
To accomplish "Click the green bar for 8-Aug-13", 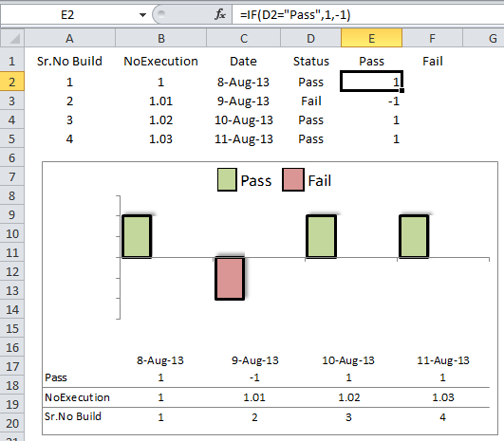I will coord(137,236).
